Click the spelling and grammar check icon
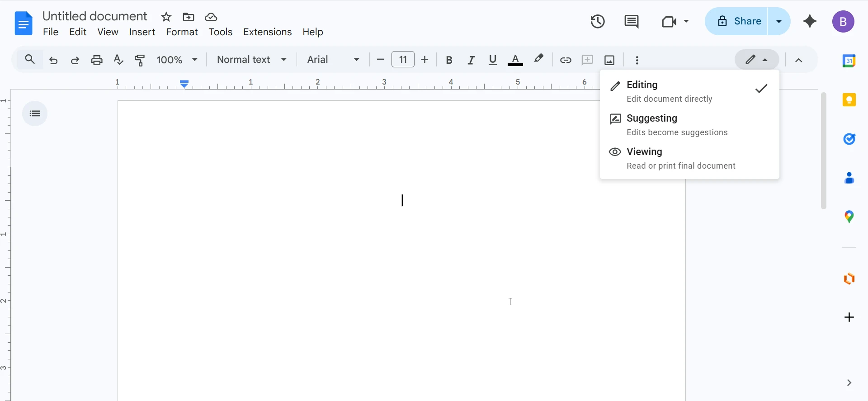Screen dimensions: 868x401 click(x=118, y=60)
